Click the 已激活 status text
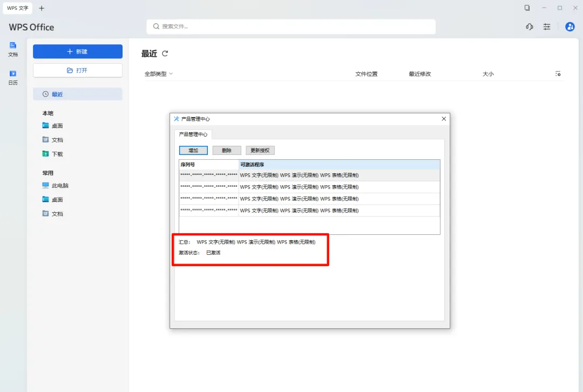Viewport: 583px width, 392px height. (x=213, y=253)
